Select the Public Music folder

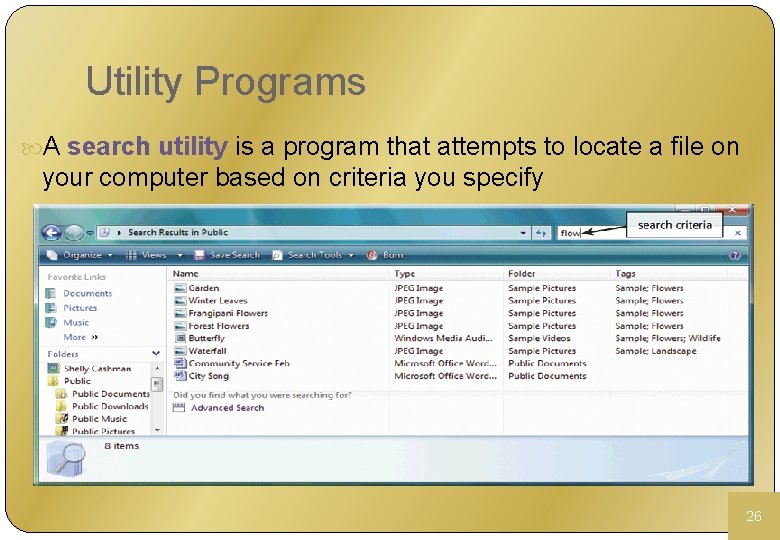99,419
